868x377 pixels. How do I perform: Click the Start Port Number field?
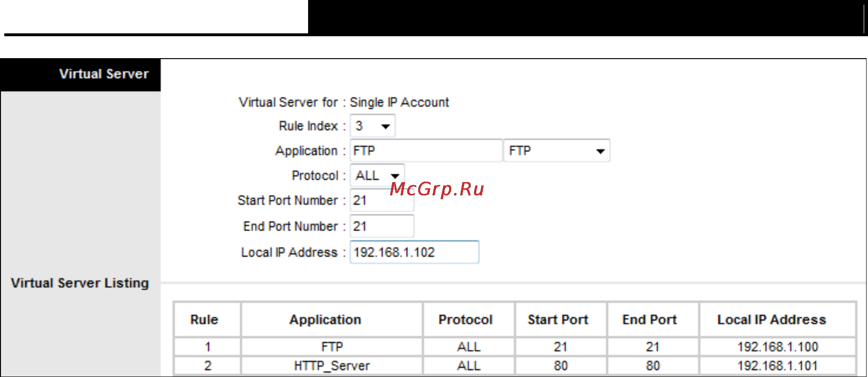[x=382, y=200]
